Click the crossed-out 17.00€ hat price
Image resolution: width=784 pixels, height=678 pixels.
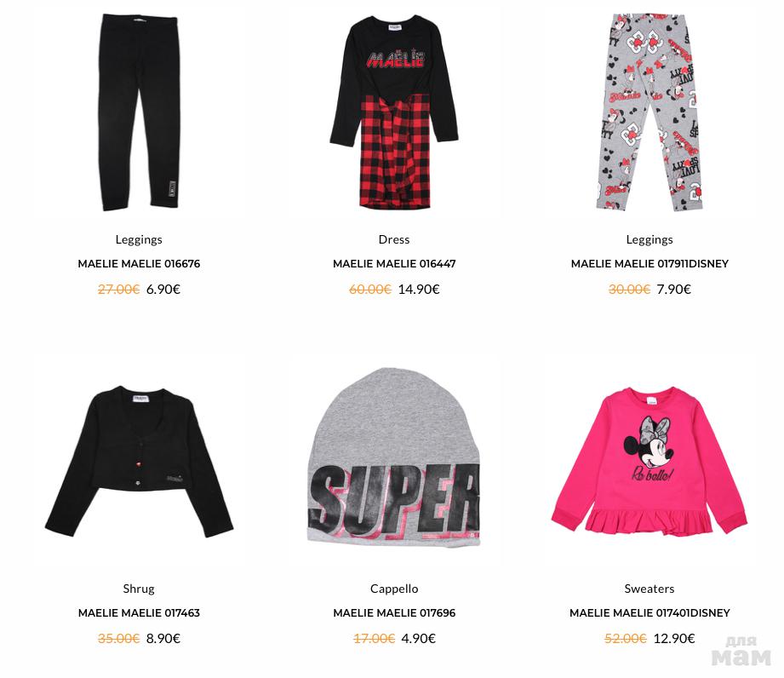(x=374, y=639)
